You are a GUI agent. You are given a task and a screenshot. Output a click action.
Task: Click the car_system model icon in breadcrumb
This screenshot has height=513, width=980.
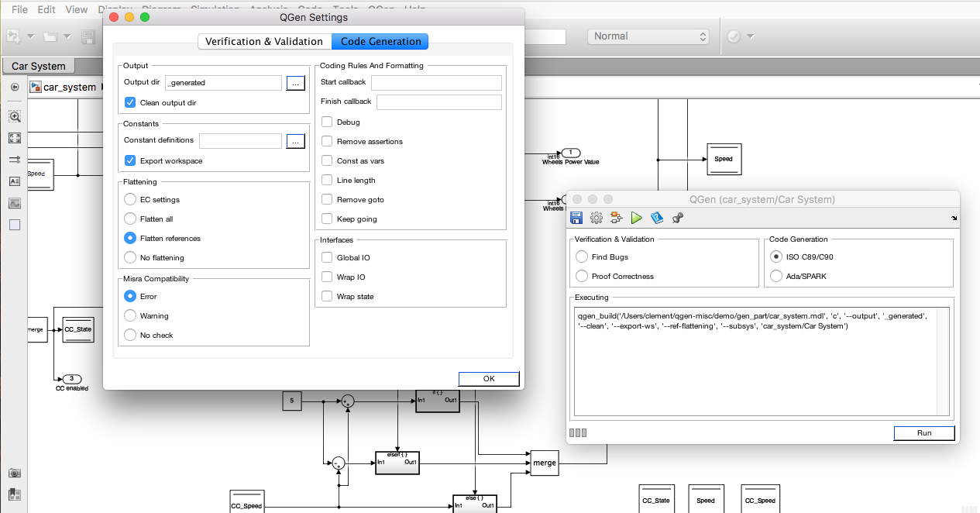click(36, 87)
